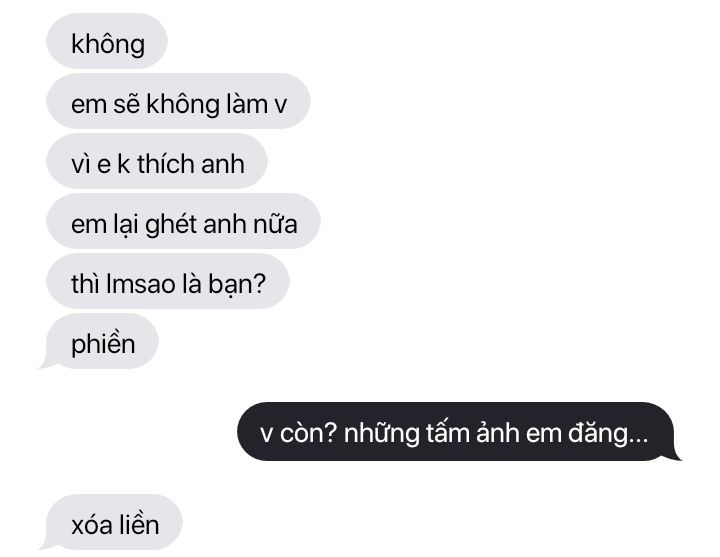The image size is (720, 557).
Task: Select the "vì e k thích anh" bubble
Action: point(157,161)
